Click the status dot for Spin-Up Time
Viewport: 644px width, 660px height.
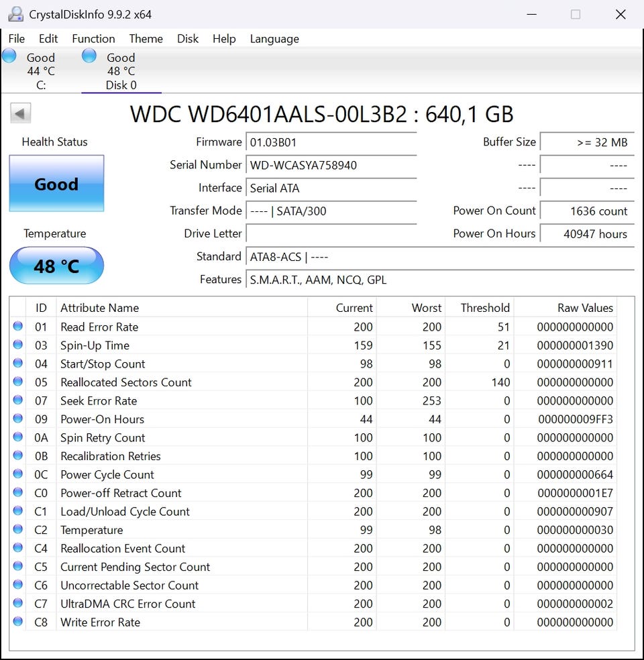pyautogui.click(x=17, y=345)
